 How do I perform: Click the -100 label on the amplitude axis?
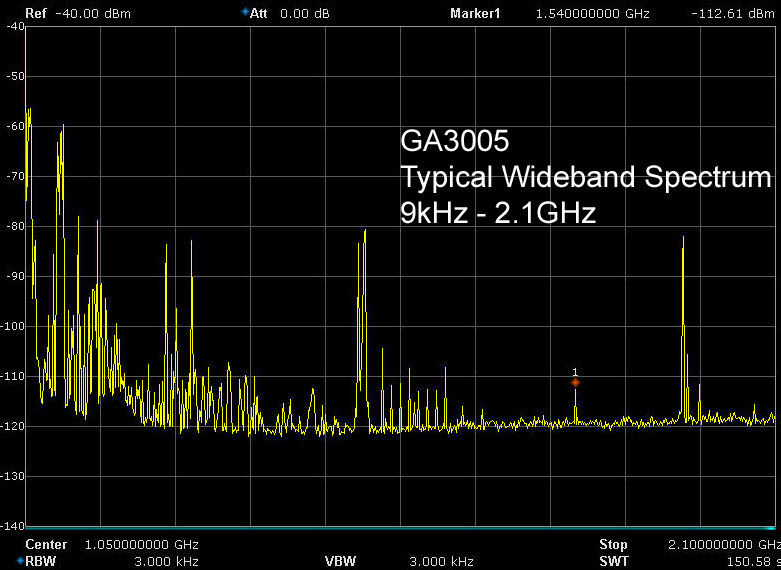click(x=13, y=326)
